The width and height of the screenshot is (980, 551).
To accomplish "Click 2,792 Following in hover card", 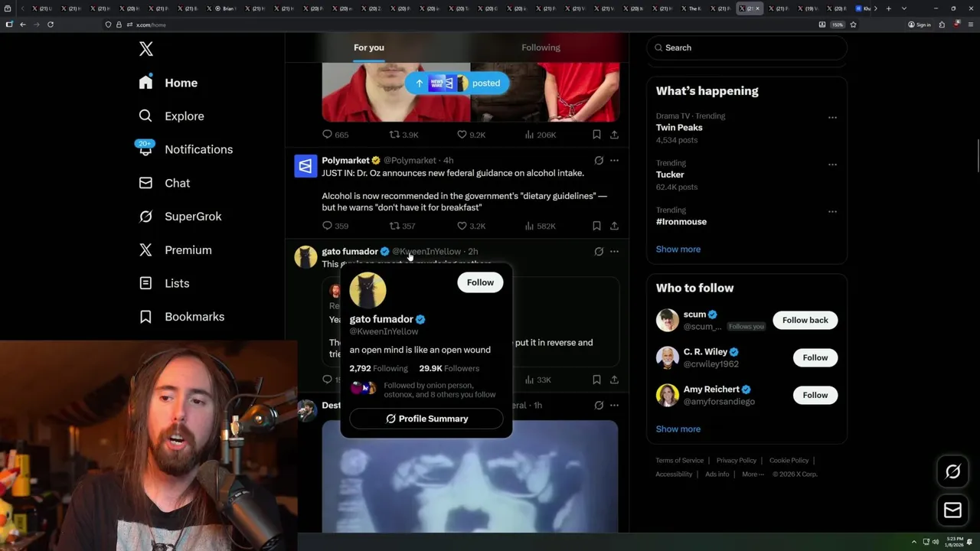I will pyautogui.click(x=378, y=368).
